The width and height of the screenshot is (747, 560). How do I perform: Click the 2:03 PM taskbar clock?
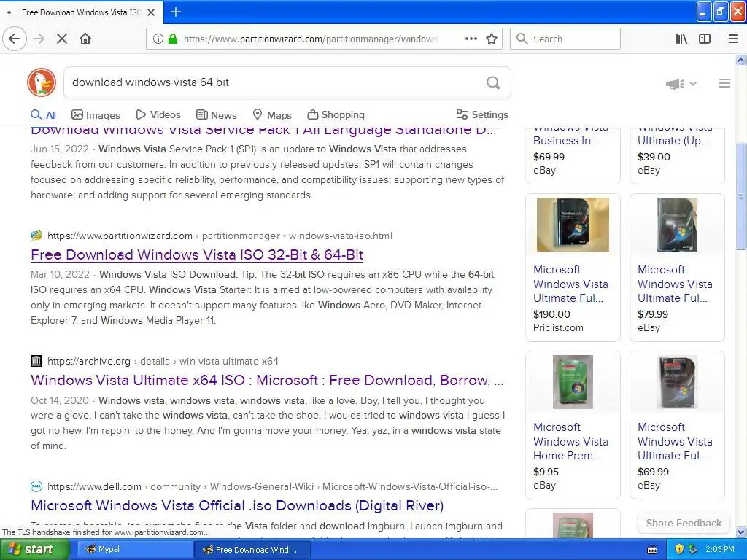pos(720,550)
